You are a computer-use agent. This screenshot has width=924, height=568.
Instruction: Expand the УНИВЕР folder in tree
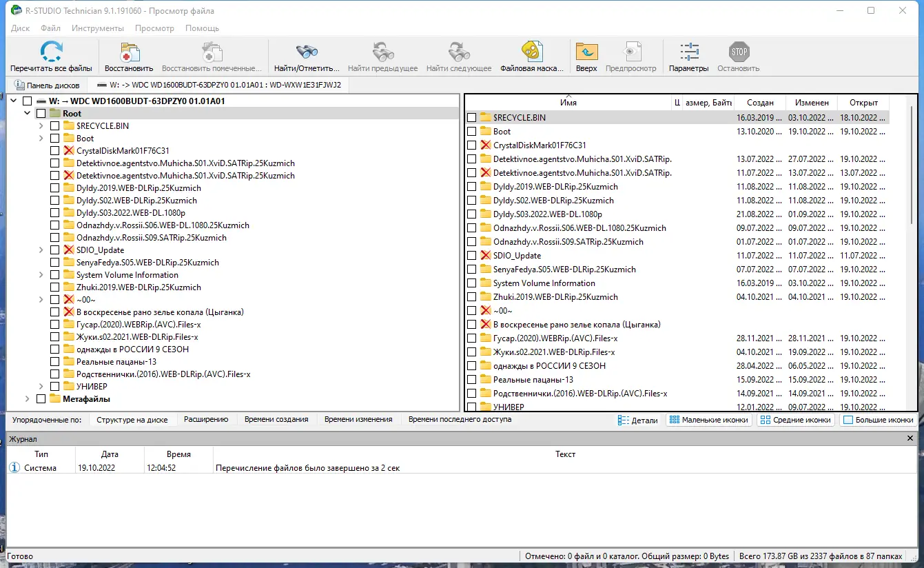click(41, 387)
